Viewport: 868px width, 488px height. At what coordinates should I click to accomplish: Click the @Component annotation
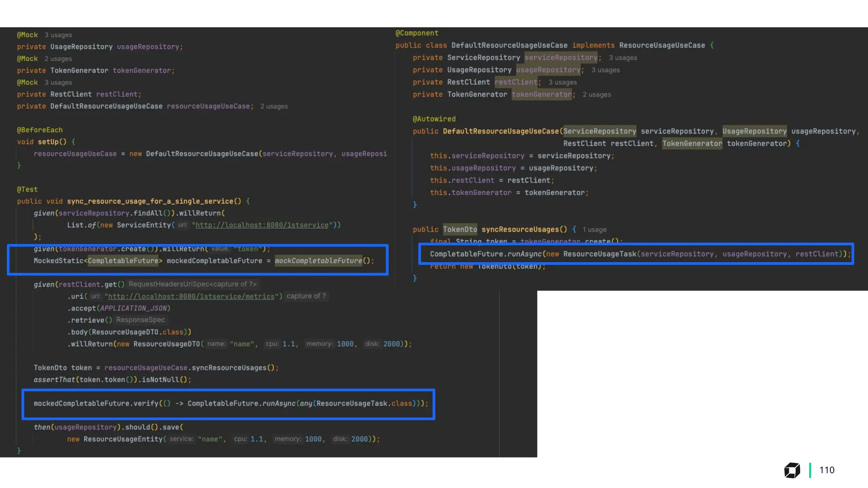[417, 33]
